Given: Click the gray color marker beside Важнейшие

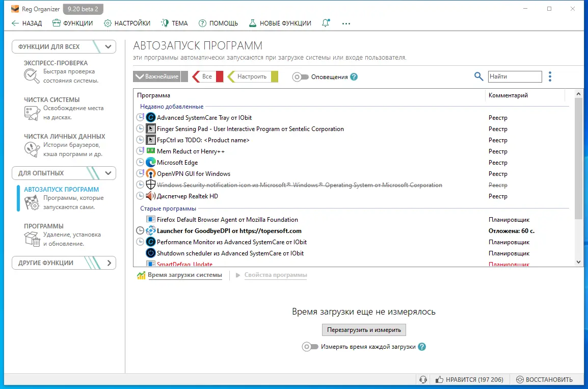Looking at the screenshot, I should coord(184,76).
